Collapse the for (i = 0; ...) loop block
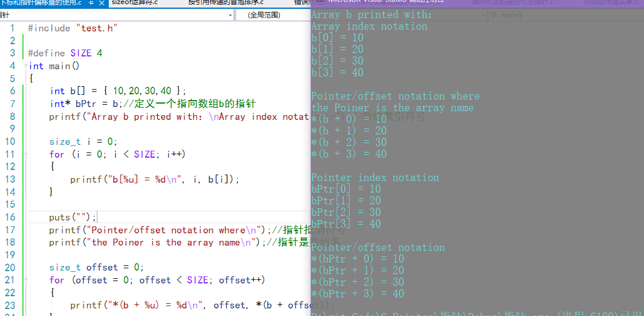644x316 pixels. tap(26, 154)
